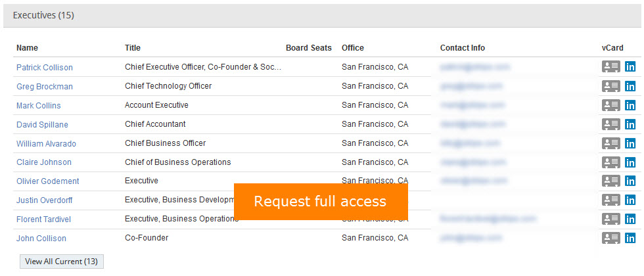Click Florent Tardivel's blurred email address

tap(488, 219)
